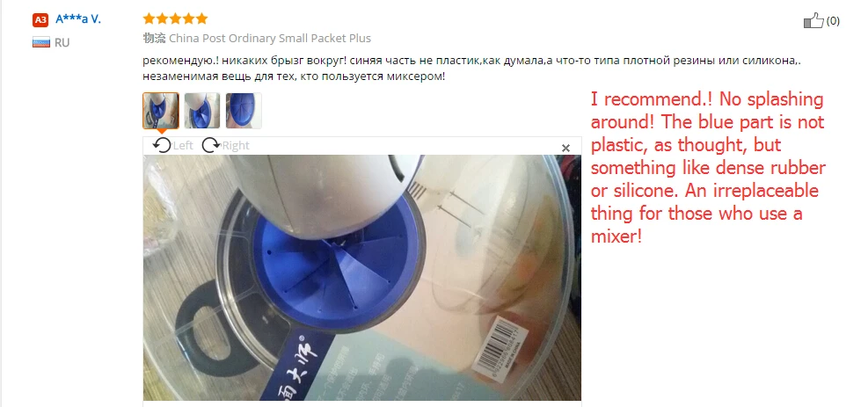Screen dimensions: 868x407
Task: Click the helpful vote count (0)
Action: click(833, 21)
